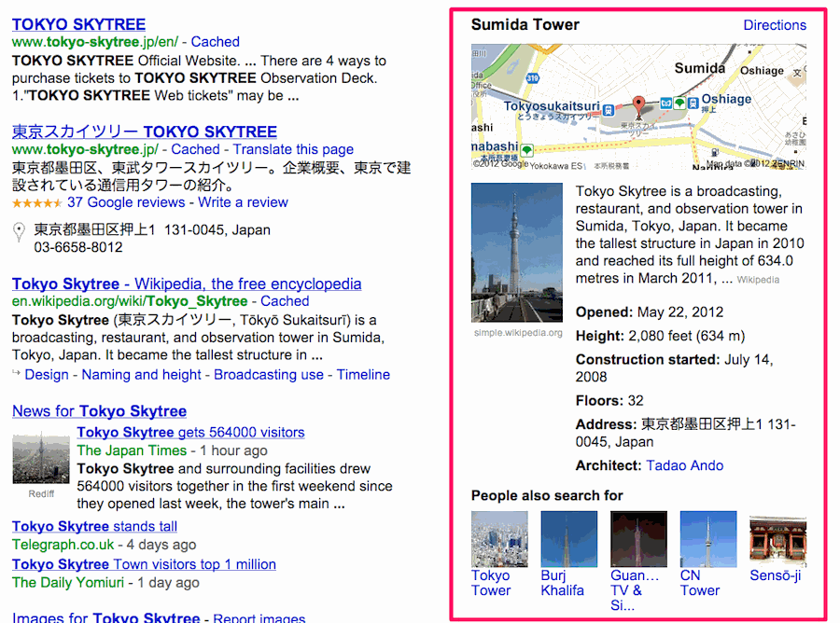Open Tokyo Skytree gets 564000 visitors article
This screenshot has height=623, width=840.
coord(190,433)
